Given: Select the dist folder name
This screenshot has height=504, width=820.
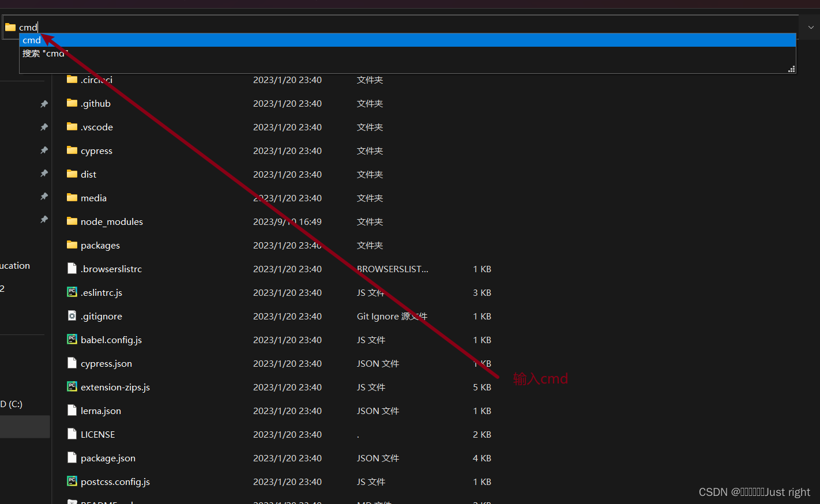Looking at the screenshot, I should [88, 174].
